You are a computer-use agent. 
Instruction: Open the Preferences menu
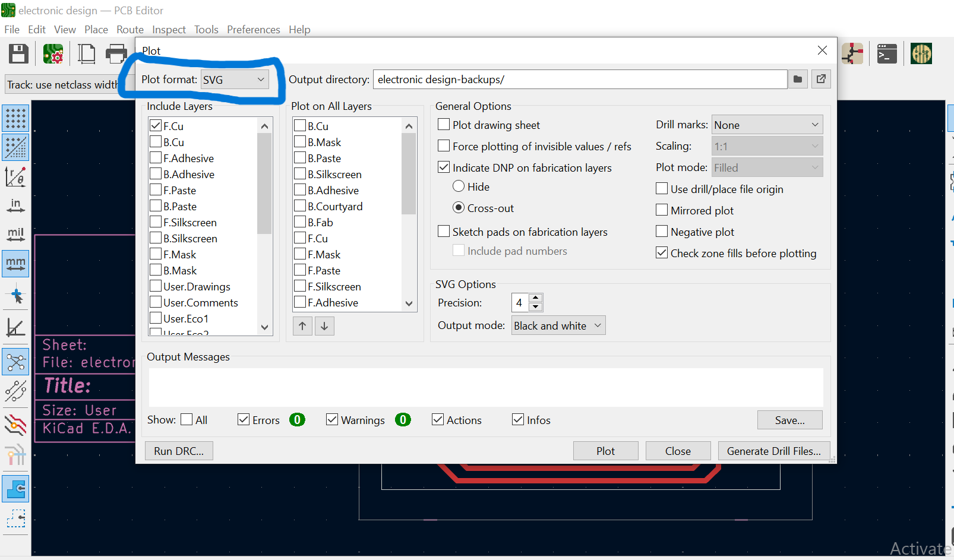click(254, 30)
